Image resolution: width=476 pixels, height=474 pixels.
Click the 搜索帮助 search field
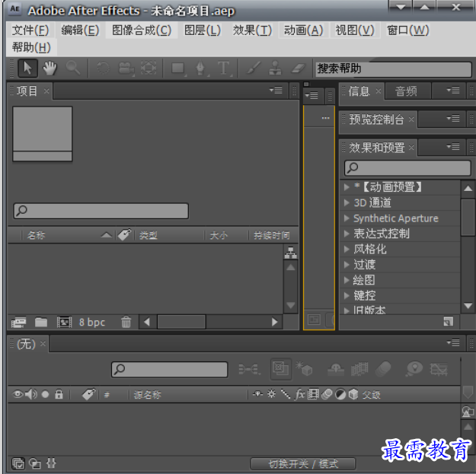[394, 68]
